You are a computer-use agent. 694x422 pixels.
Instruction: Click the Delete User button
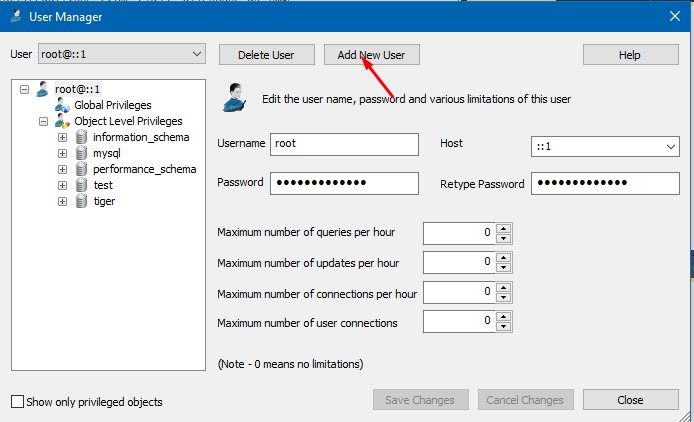pos(266,55)
